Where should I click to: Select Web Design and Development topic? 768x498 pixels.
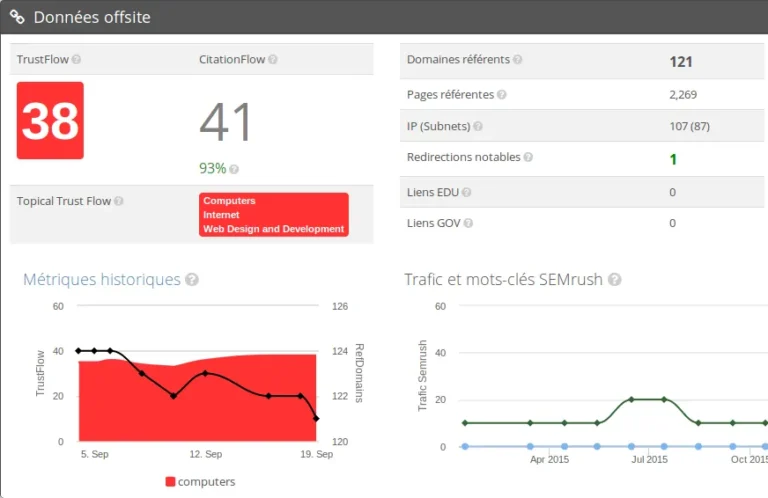273,229
